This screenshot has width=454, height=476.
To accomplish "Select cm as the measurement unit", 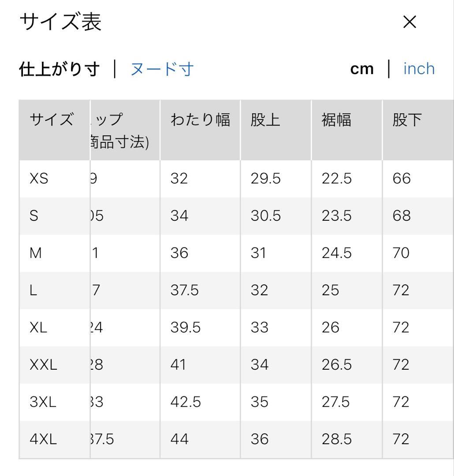I will [362, 69].
